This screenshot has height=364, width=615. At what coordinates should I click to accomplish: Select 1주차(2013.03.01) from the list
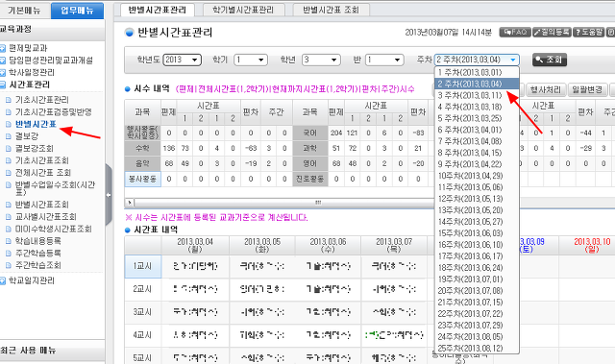[477, 72]
